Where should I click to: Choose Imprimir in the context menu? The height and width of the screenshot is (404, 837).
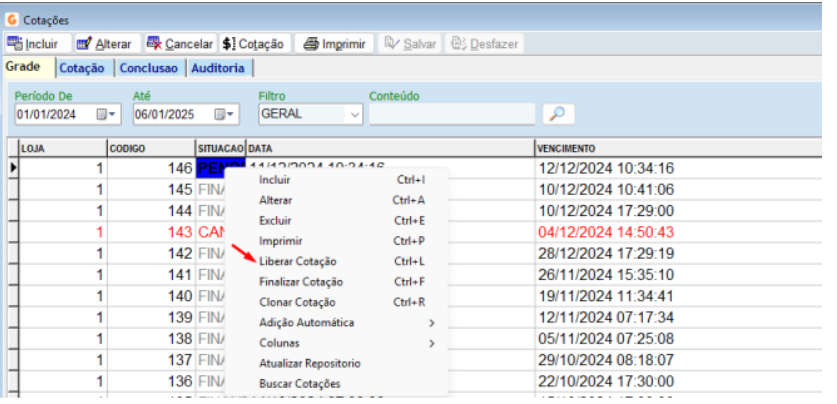pyautogui.click(x=336, y=241)
